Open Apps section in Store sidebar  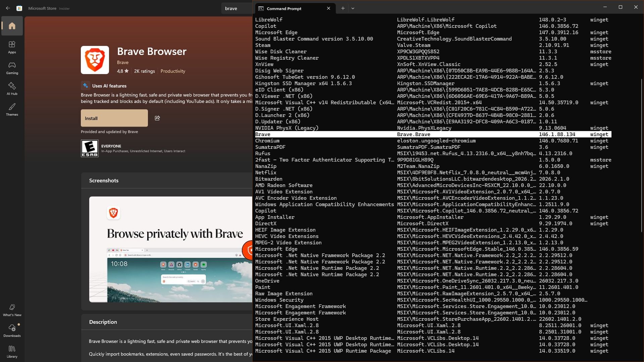pos(12,47)
